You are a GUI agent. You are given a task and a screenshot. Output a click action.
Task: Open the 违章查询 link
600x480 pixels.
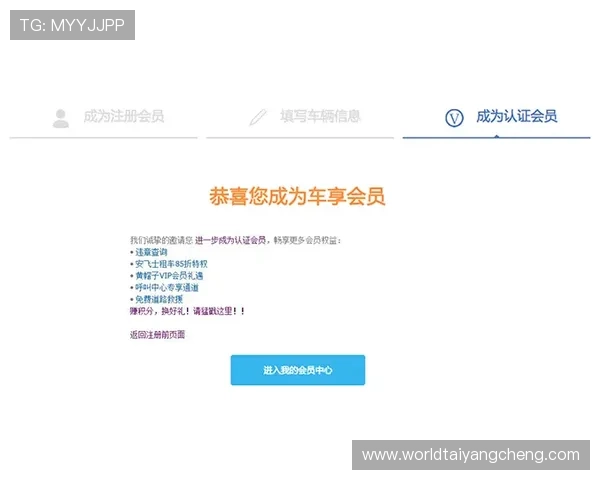click(x=151, y=252)
